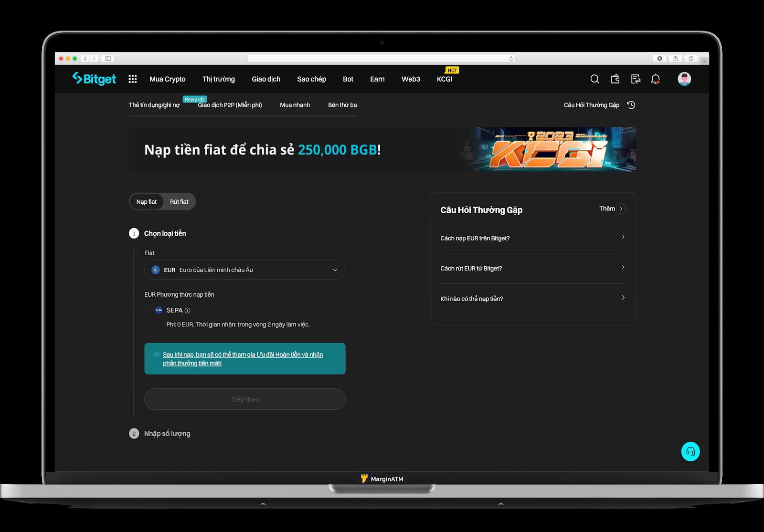
Task: Select the Bên thứ ba tab
Action: (342, 105)
